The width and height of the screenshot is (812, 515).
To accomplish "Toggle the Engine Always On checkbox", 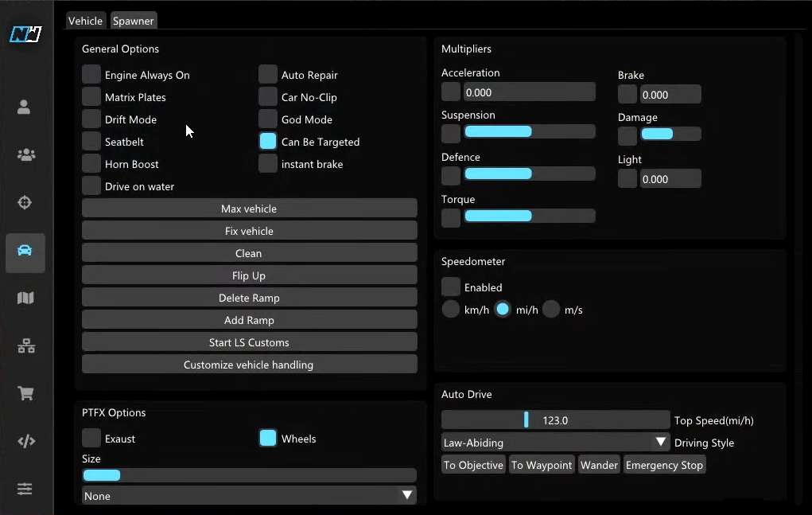I will pyautogui.click(x=91, y=75).
